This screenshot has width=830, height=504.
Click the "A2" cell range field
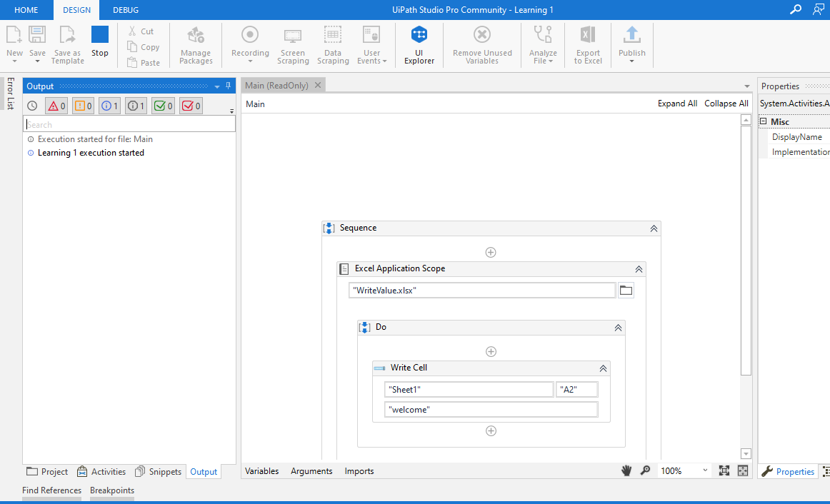pyautogui.click(x=576, y=390)
